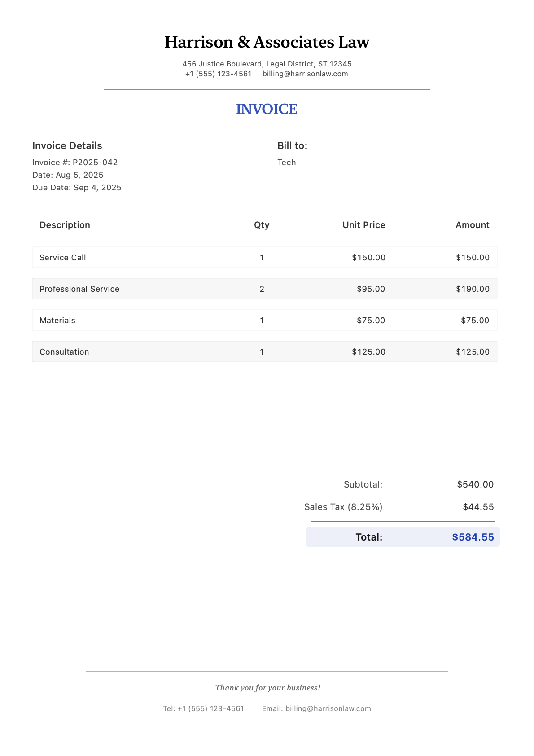
Task: Click the quantity in the Materials row
Action: click(262, 321)
